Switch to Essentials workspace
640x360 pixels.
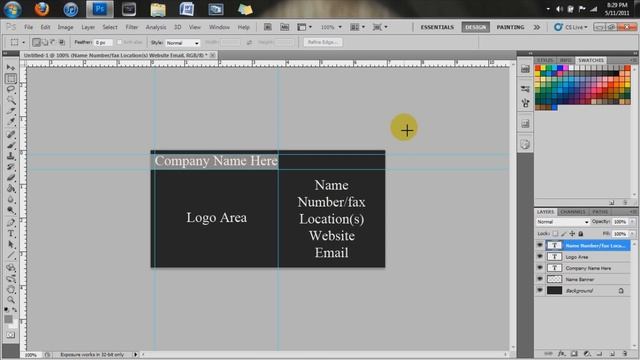437,27
